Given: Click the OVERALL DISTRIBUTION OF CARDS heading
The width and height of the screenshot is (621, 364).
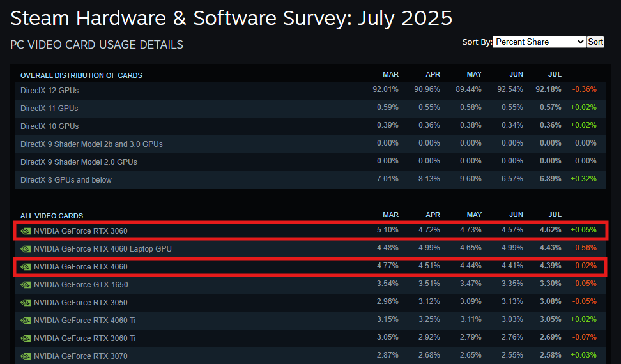Looking at the screenshot, I should 81,75.
